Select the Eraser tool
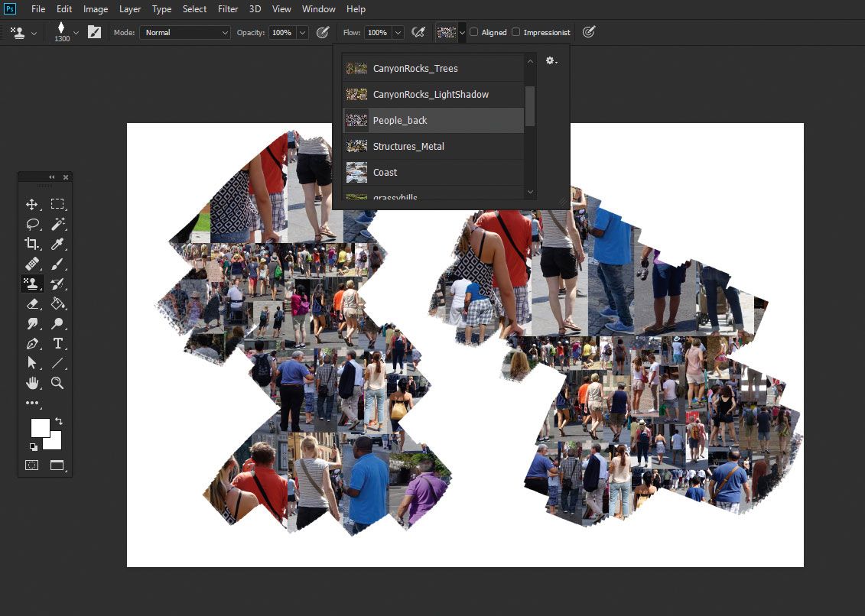This screenshot has width=865, height=616. [x=32, y=303]
